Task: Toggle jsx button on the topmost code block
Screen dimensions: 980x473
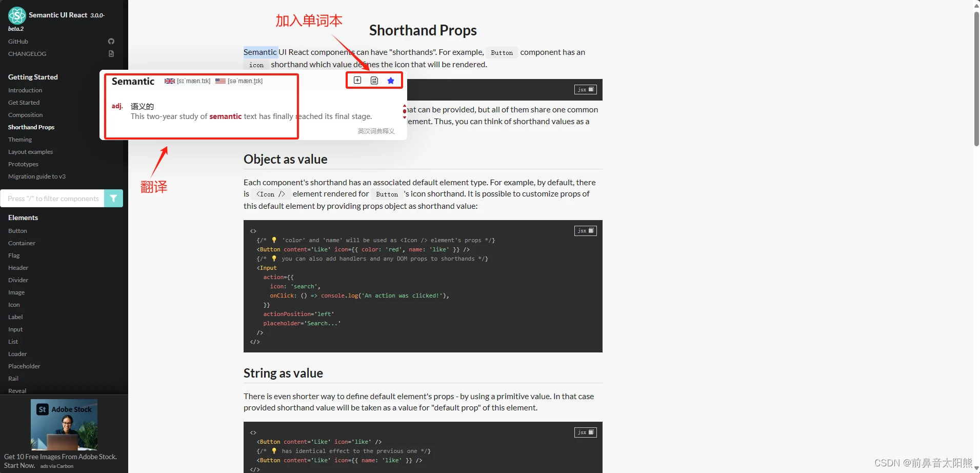Action: click(585, 90)
